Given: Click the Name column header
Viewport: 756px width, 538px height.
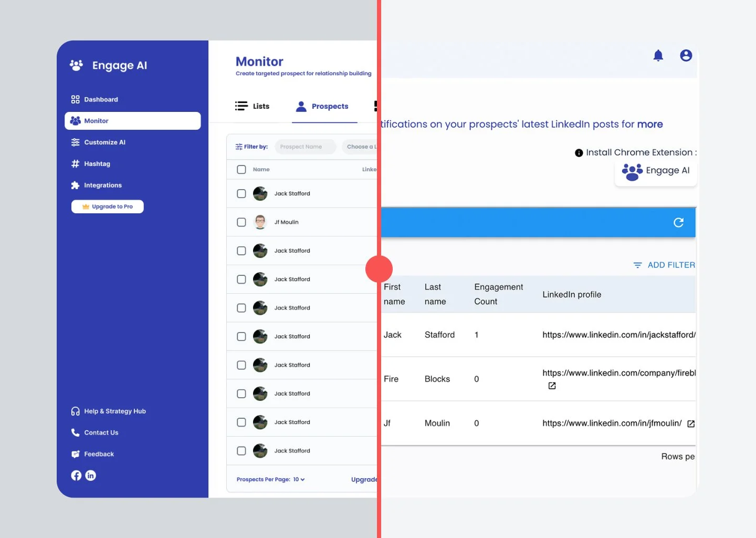Looking at the screenshot, I should click(261, 170).
